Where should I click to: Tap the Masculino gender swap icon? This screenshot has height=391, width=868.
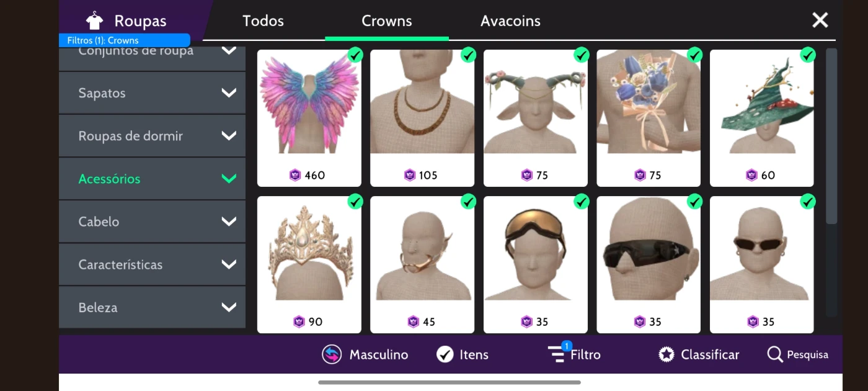(332, 354)
